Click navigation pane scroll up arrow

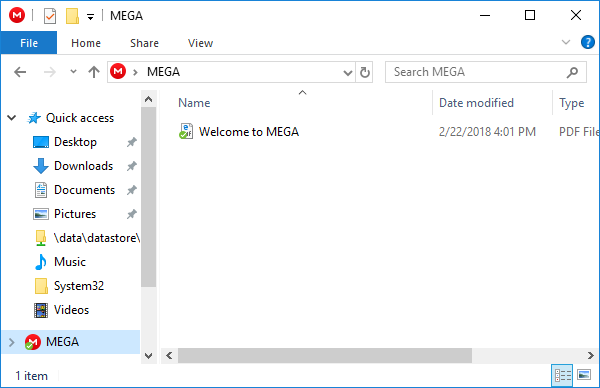pos(148,99)
